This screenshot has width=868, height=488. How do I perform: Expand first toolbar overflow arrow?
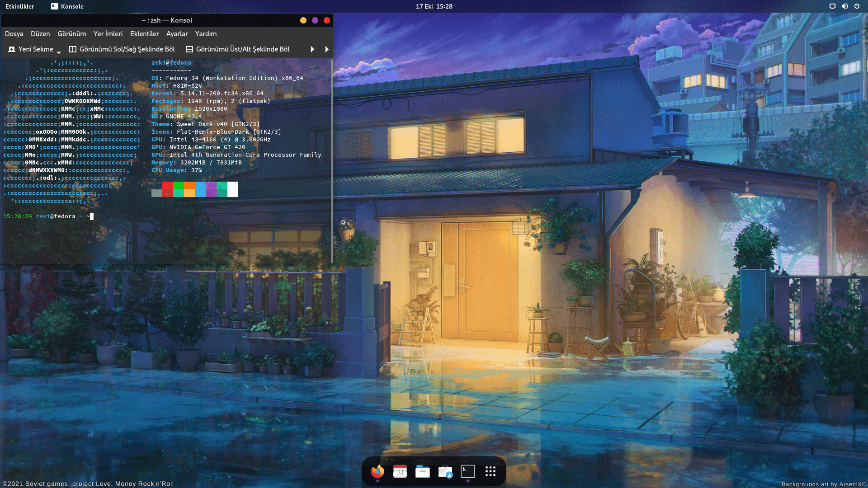coord(312,49)
